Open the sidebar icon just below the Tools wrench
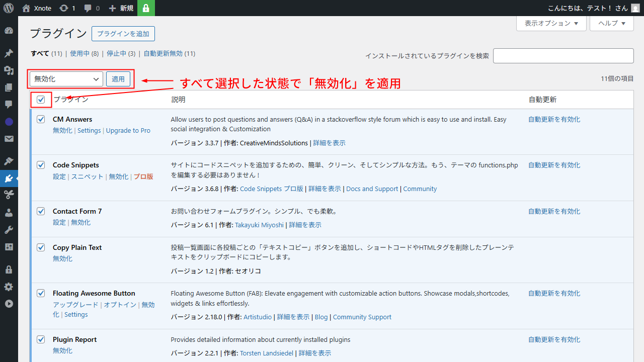This screenshot has height=362, width=644. (9, 247)
